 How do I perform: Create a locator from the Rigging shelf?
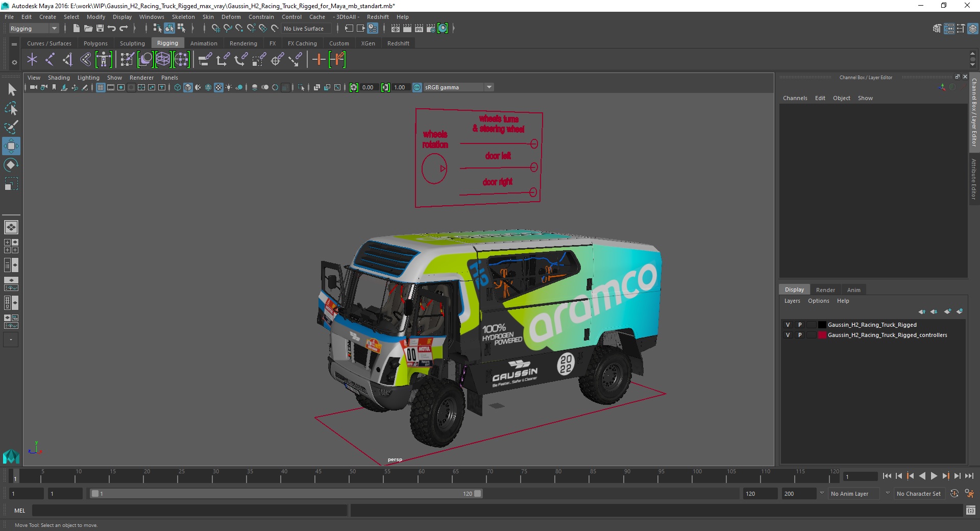coord(32,60)
